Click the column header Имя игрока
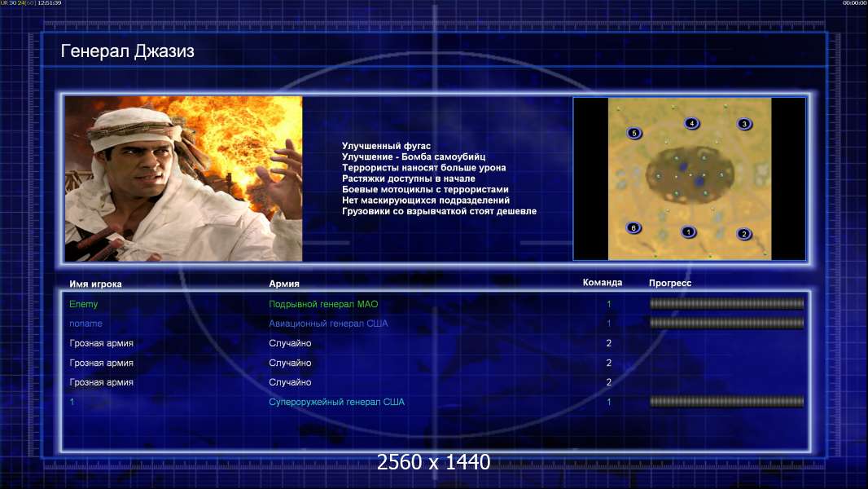The width and height of the screenshot is (868, 489). 95,284
